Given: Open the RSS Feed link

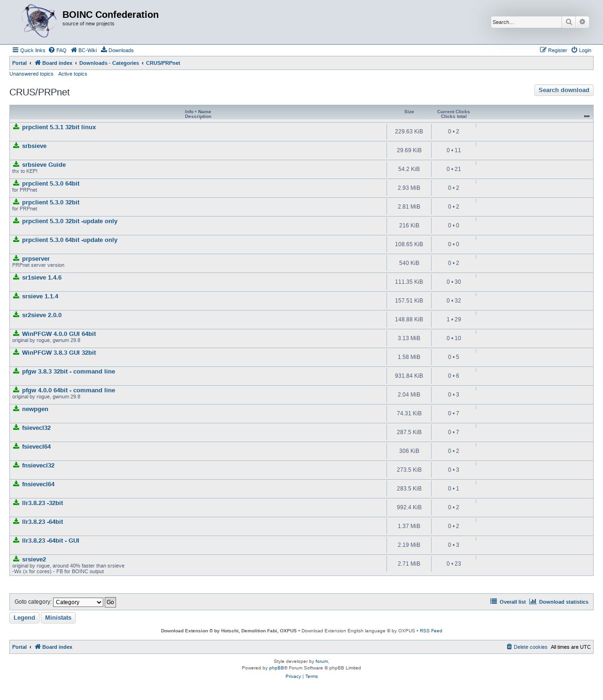Looking at the screenshot, I should click(431, 631).
